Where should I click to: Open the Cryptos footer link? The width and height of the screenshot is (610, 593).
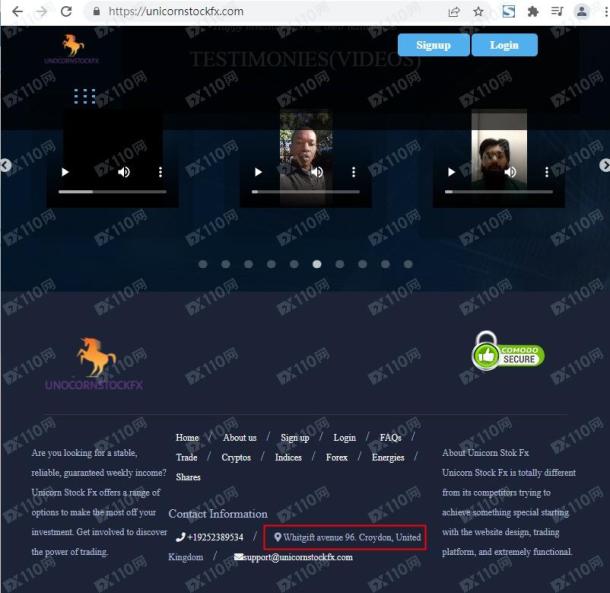pos(236,458)
